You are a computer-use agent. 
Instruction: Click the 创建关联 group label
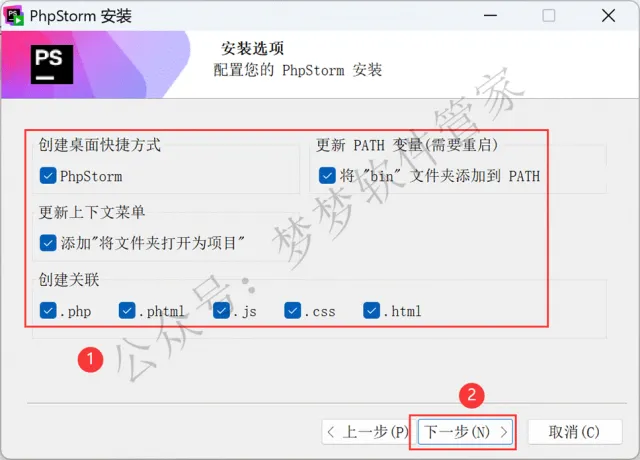click(69, 280)
